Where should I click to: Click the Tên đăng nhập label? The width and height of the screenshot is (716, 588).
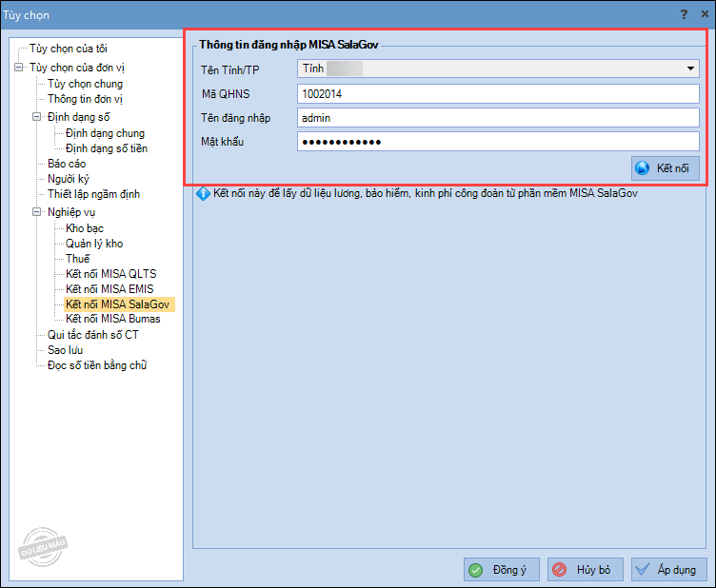coord(235,118)
